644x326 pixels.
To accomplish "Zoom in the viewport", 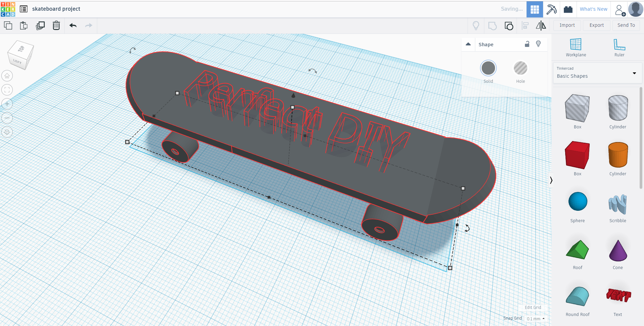I will click(7, 104).
